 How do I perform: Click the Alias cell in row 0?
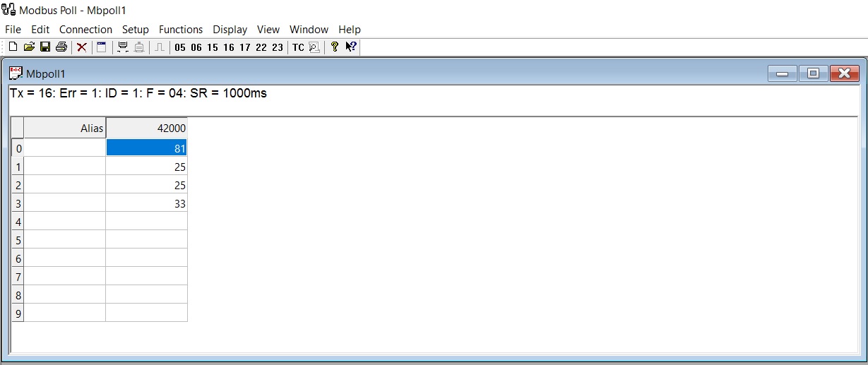(65, 148)
